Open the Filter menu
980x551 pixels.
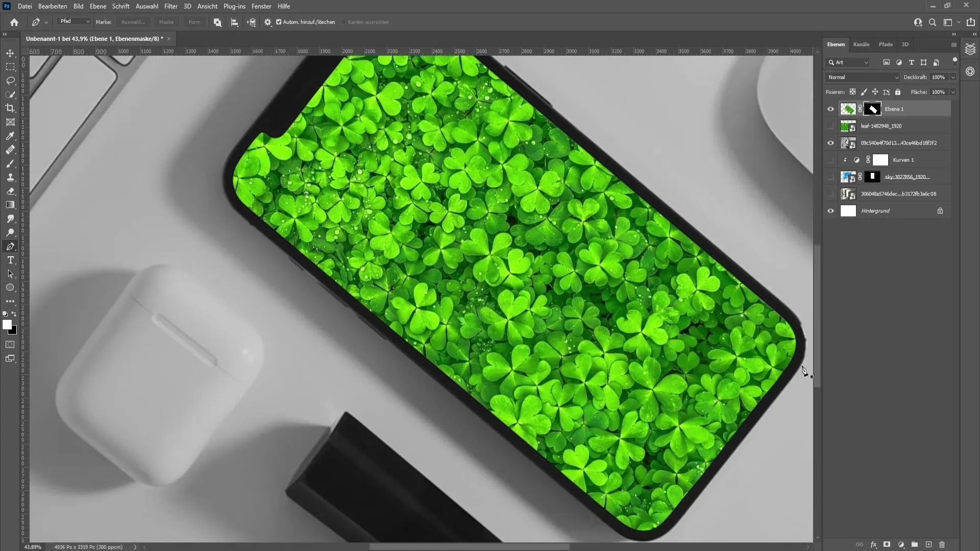(x=170, y=6)
